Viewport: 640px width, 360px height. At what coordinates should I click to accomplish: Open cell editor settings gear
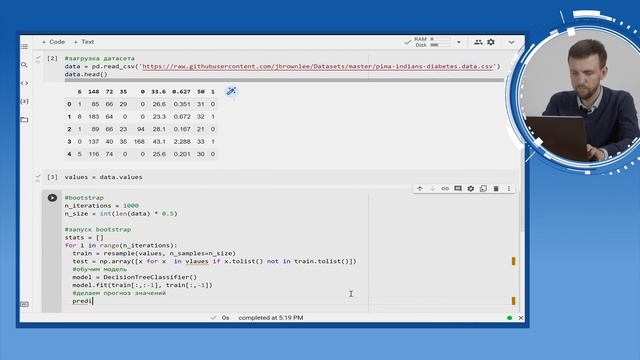tap(471, 189)
